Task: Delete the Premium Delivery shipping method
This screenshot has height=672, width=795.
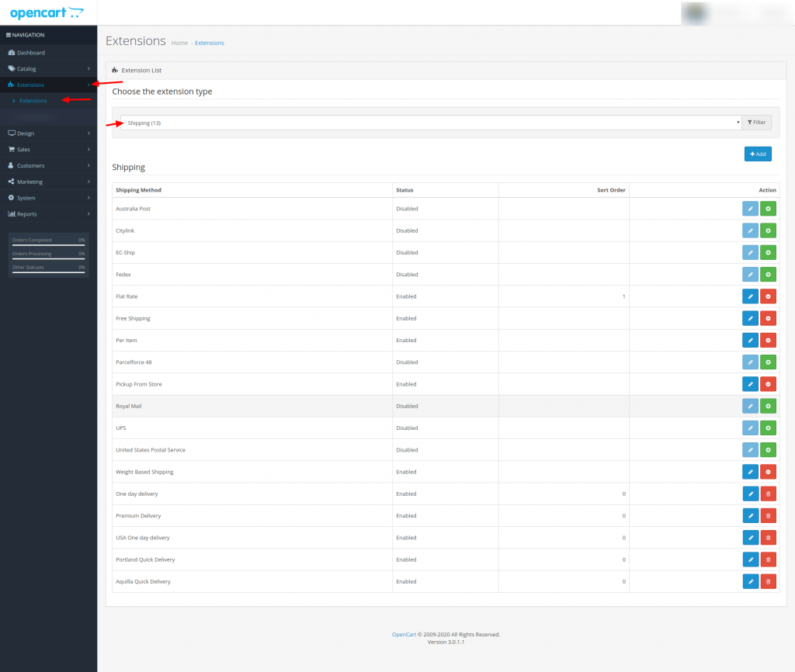Action: coord(768,516)
